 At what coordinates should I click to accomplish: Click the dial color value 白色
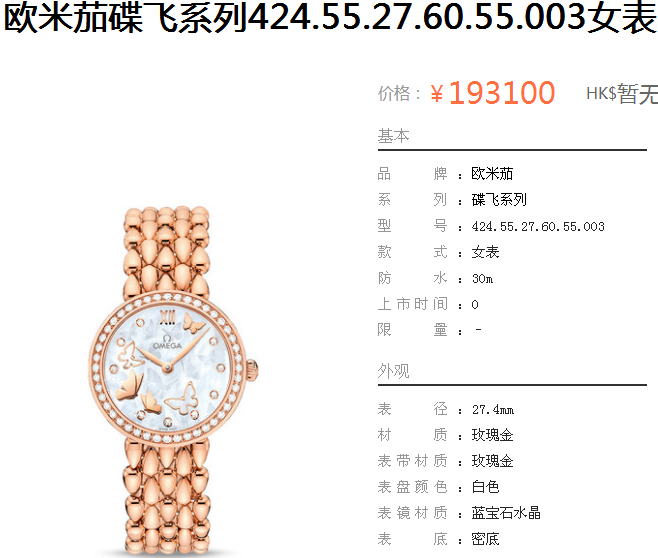click(486, 487)
